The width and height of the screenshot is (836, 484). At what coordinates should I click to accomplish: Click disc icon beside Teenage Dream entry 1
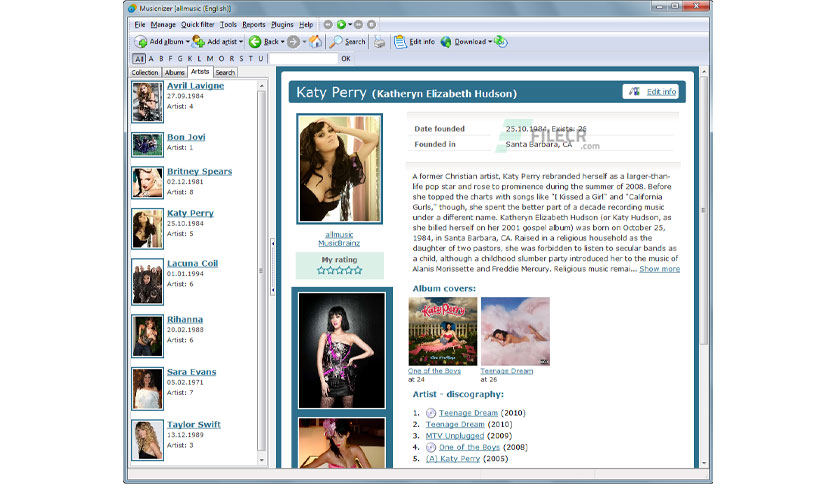point(431,413)
